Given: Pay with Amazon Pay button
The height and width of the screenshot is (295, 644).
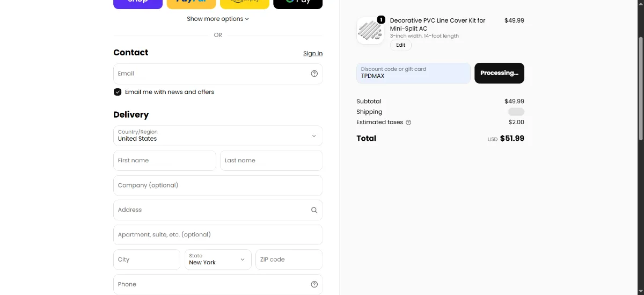Looking at the screenshot, I should coord(245,4).
